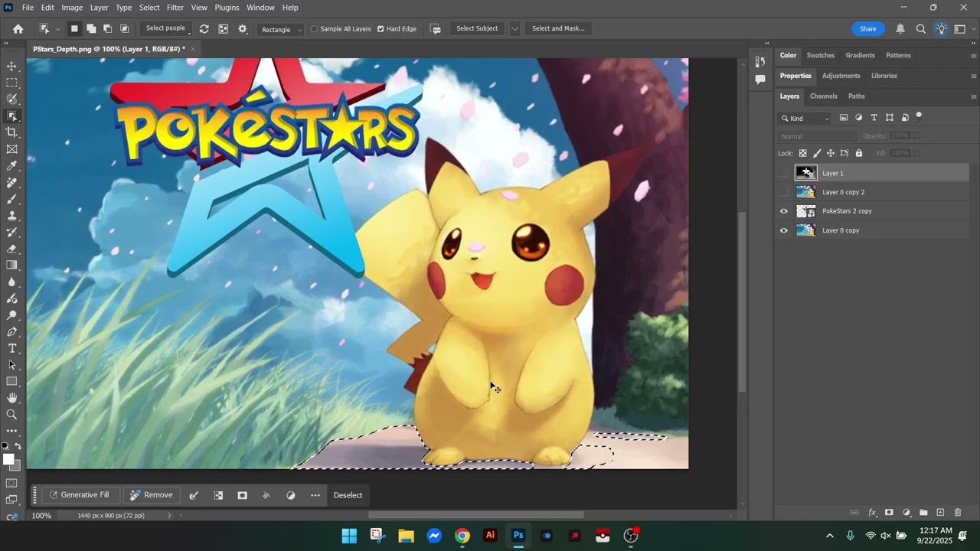The image size is (980, 551).
Task: Select the Path Selection tool
Action: click(11, 365)
